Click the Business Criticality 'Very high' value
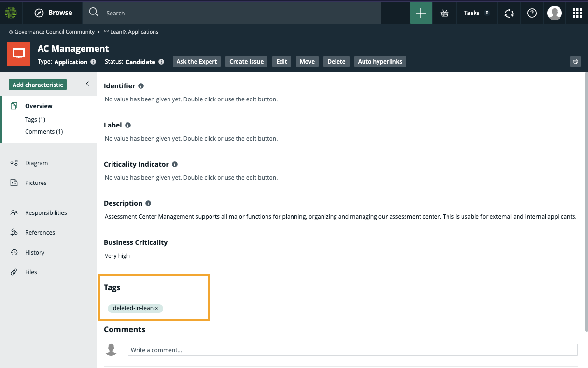Viewport: 588px width, 368px height. (117, 256)
